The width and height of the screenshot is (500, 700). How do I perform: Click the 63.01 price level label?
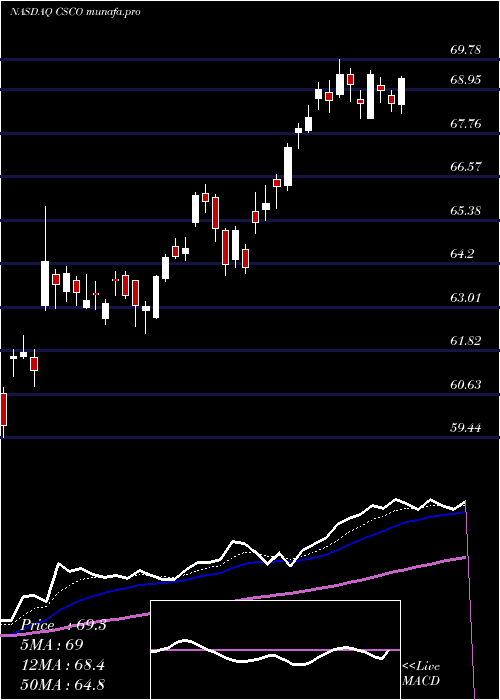pos(465,298)
